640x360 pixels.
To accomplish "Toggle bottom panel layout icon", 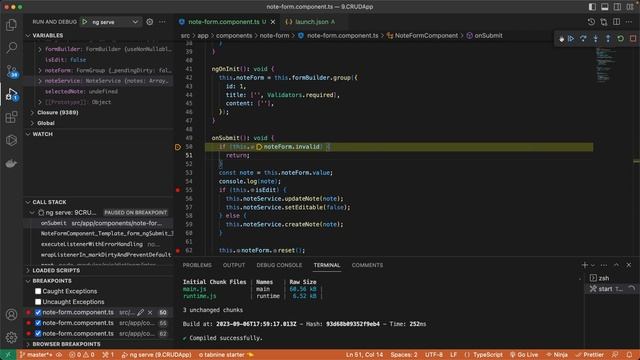I will (604, 7).
